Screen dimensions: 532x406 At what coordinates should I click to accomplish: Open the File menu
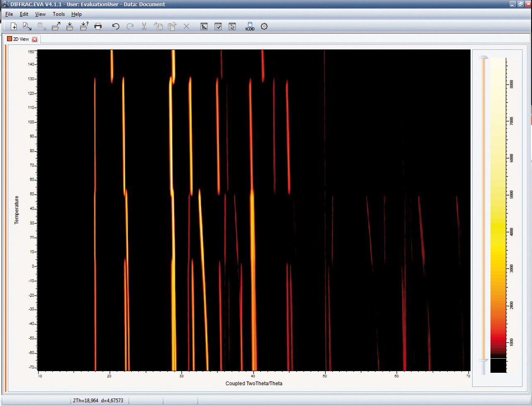9,14
